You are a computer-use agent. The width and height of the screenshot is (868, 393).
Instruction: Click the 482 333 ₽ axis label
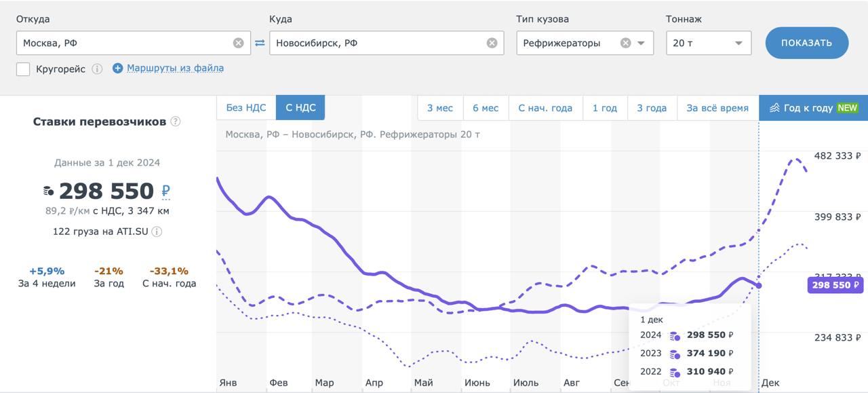837,156
